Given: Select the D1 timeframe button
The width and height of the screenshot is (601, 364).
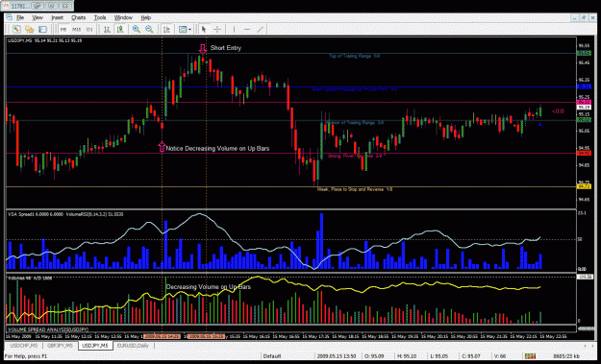Looking at the screenshot, I should pyautogui.click(x=89, y=29).
